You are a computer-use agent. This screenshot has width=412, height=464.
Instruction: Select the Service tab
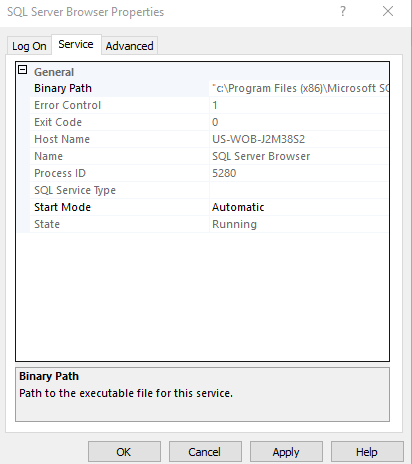(x=76, y=44)
